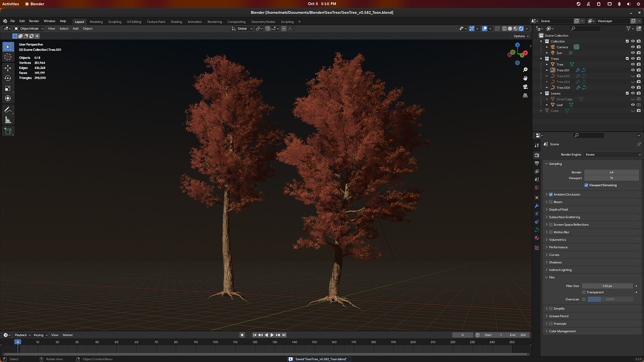
Task: Open the Material properties tab
Action: tap(537, 238)
